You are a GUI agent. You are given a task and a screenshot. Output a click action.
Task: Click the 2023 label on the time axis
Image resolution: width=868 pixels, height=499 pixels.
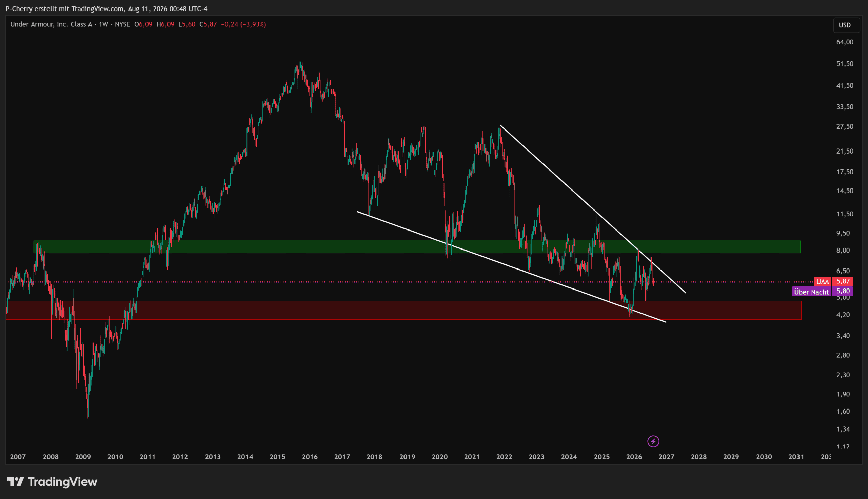(536, 457)
